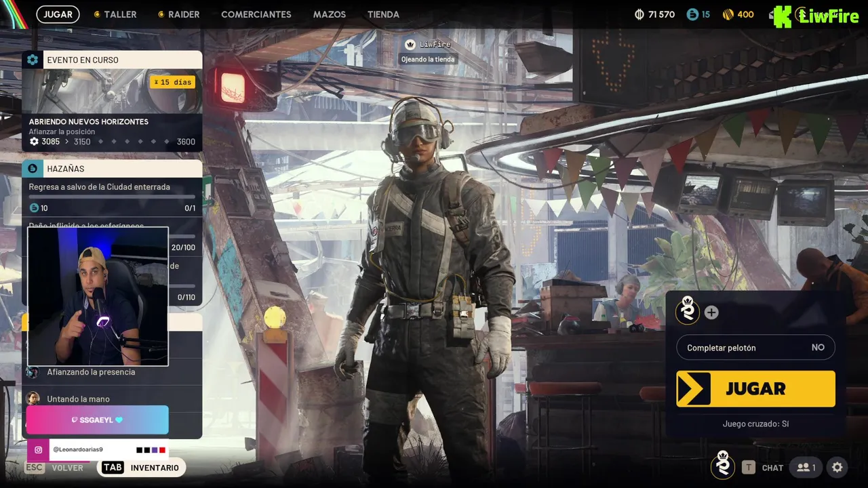
Task: Click the 15 días event timer badge
Action: click(173, 82)
